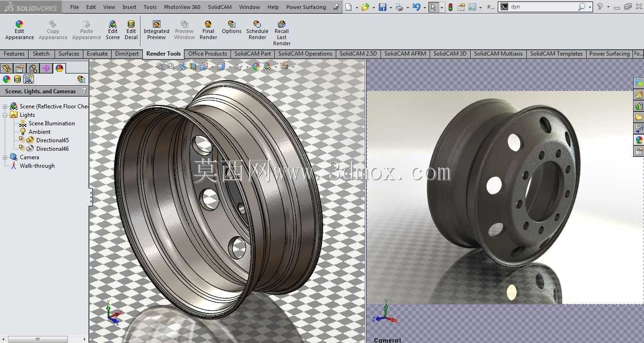Screen dimensions: 644x343
Task: Open the Edit Decal tool
Action: pyautogui.click(x=131, y=30)
